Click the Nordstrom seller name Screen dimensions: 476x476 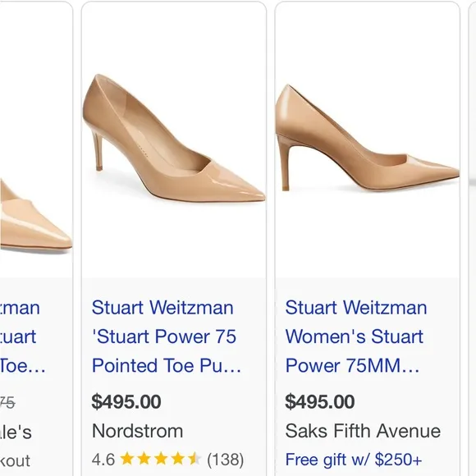pyautogui.click(x=138, y=431)
